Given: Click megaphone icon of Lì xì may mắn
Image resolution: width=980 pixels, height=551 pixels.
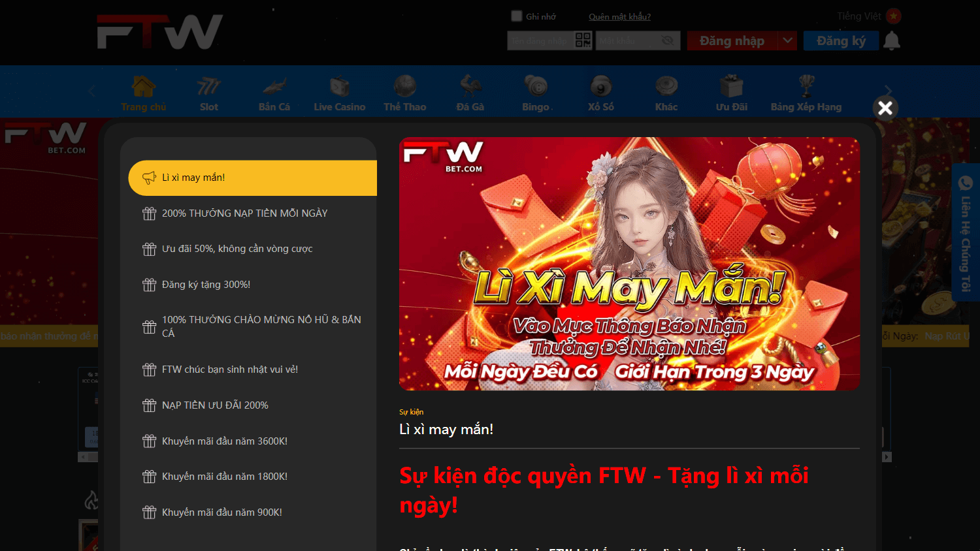Looking at the screenshot, I should pos(150,178).
